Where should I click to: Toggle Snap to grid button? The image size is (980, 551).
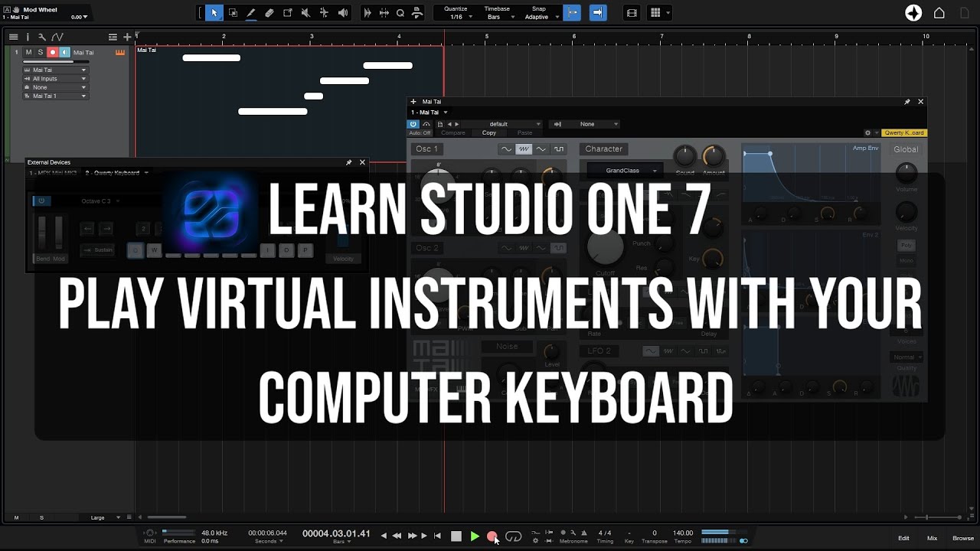[x=572, y=12]
